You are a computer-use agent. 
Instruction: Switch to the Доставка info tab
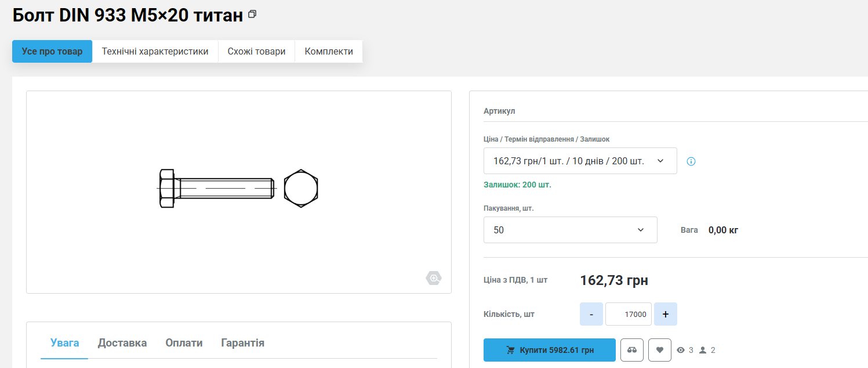pyautogui.click(x=122, y=343)
